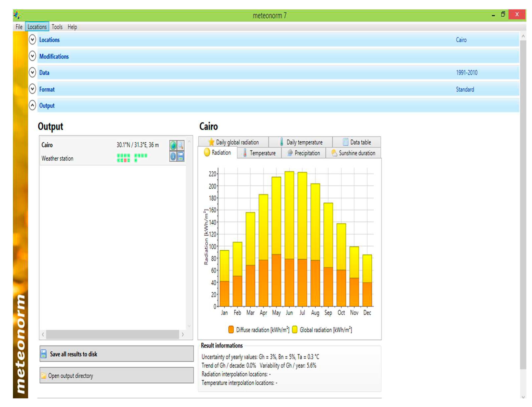Collapse the Output section chevron
532x407 pixels.
point(32,105)
